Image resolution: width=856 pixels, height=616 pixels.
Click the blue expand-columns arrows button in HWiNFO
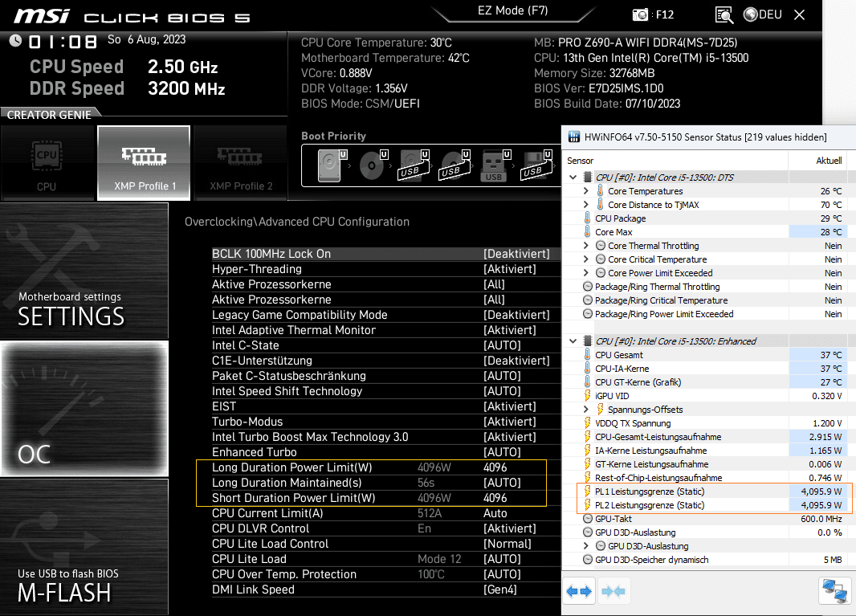point(579,591)
